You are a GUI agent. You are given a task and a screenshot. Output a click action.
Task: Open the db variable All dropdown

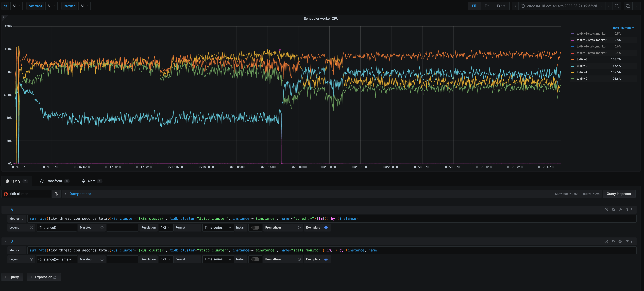point(16,6)
